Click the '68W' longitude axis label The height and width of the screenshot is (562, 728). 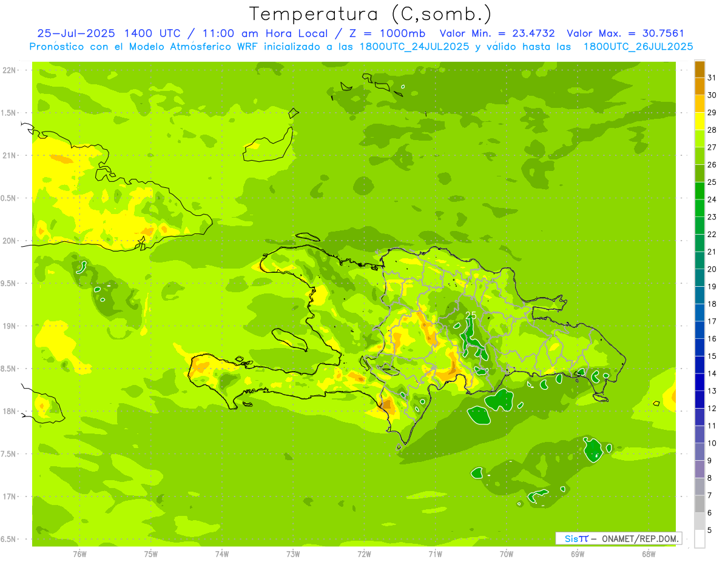[649, 554]
